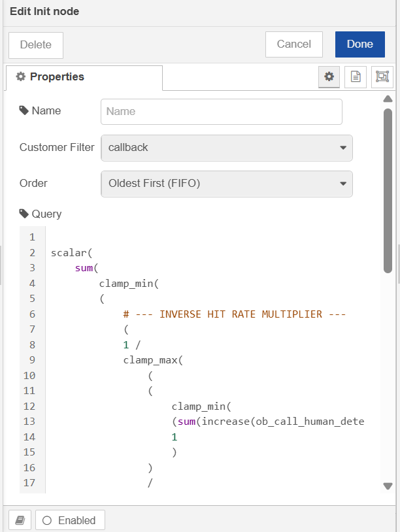Open node properties gear icon

tap(329, 77)
